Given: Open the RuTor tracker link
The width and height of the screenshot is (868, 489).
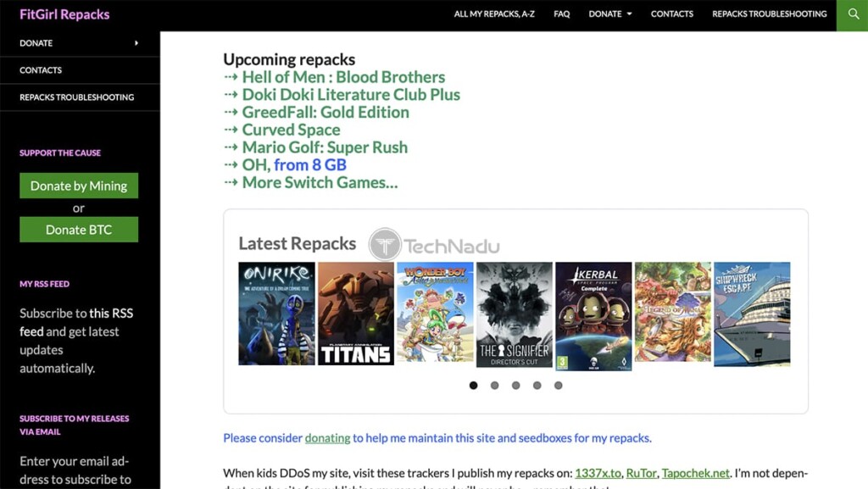Looking at the screenshot, I should (x=641, y=474).
